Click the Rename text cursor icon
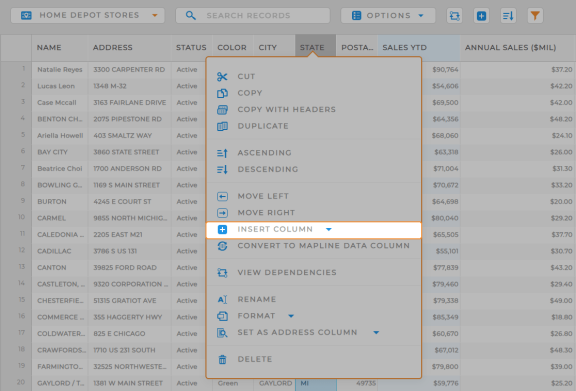Screen dimensions: 576x391 [x=222, y=299]
